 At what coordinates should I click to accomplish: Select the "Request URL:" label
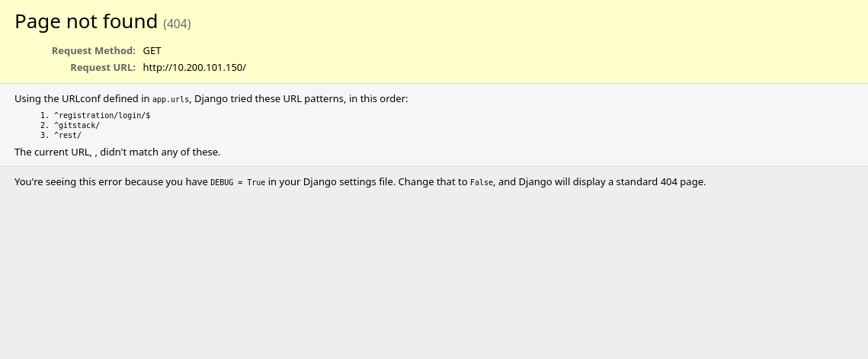pyautogui.click(x=103, y=67)
